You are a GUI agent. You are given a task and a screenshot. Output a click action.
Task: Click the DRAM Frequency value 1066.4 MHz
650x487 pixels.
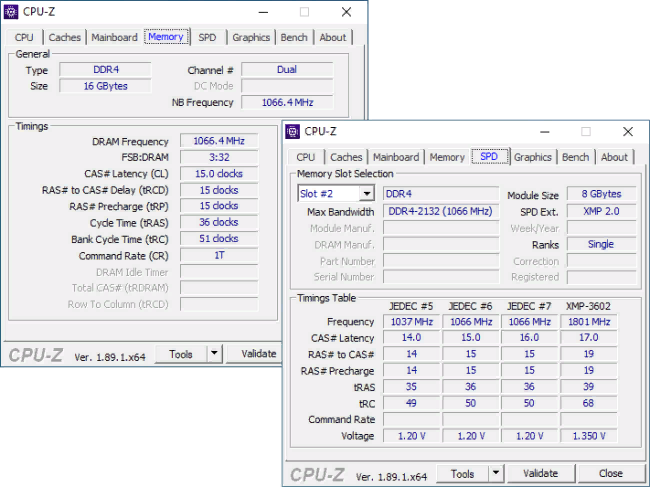[219, 141]
